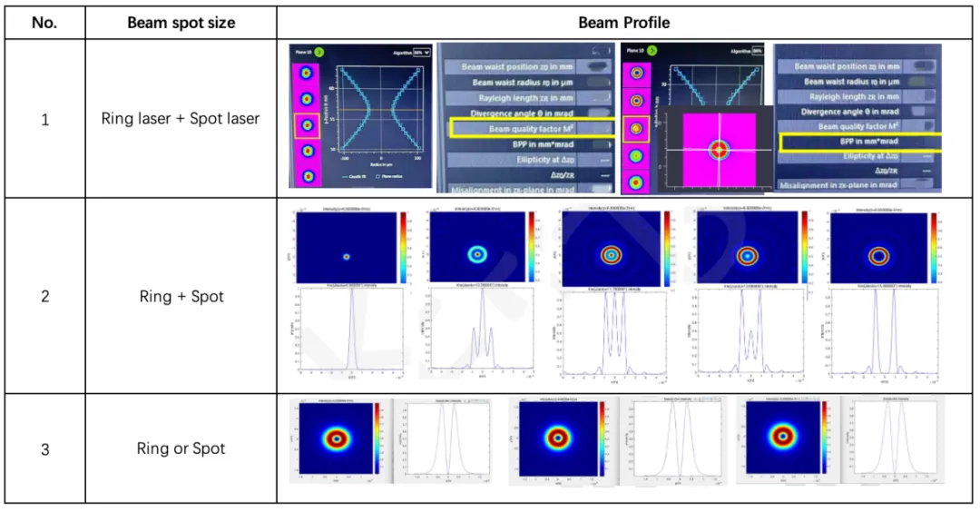Click the Beam spot size column header
The height and width of the screenshot is (512, 980).
coord(181,23)
